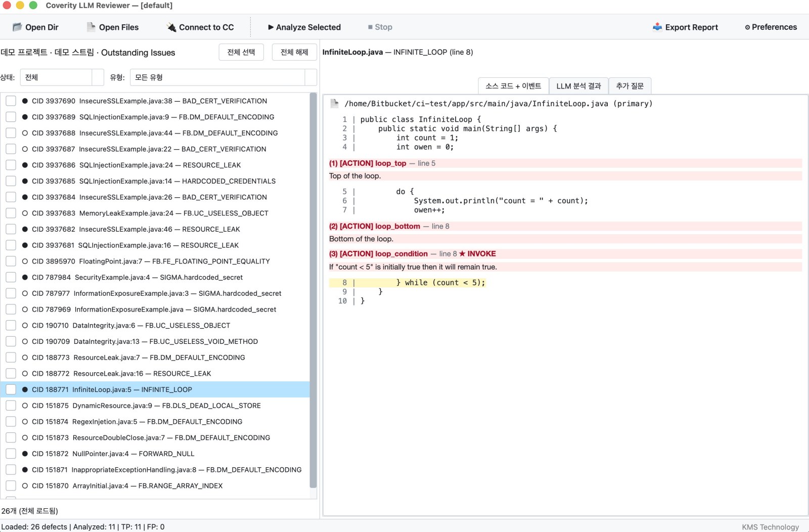
Task: Click status dot of CID 3937690
Action: click(25, 101)
